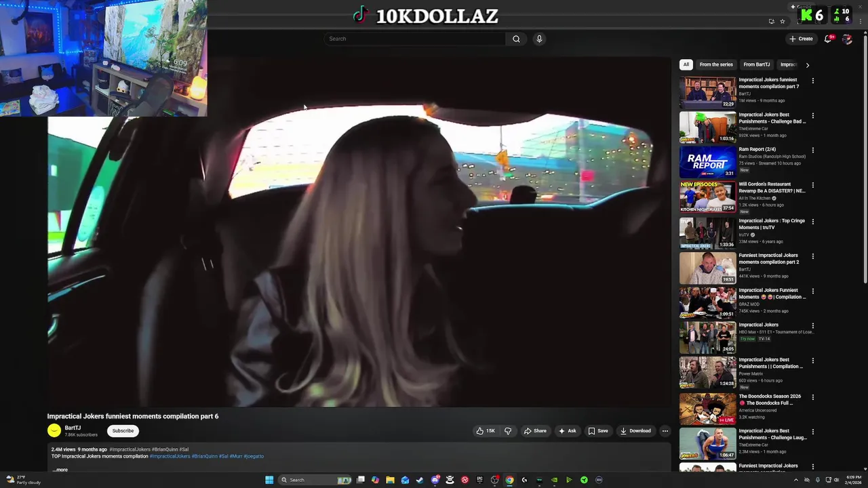Click the YouTube search magnifier button

click(x=516, y=39)
